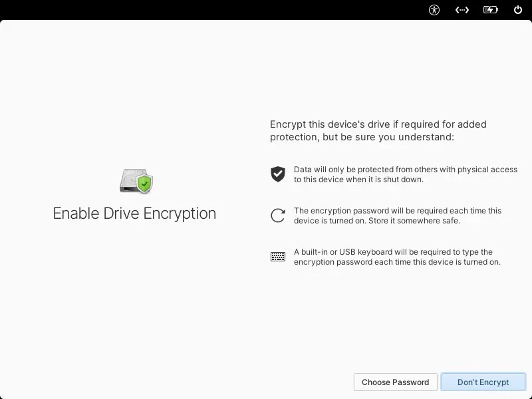Screen dimensions: 532x399
Task: Click the 'Store it somewhere safe' sentence
Action: point(413,221)
